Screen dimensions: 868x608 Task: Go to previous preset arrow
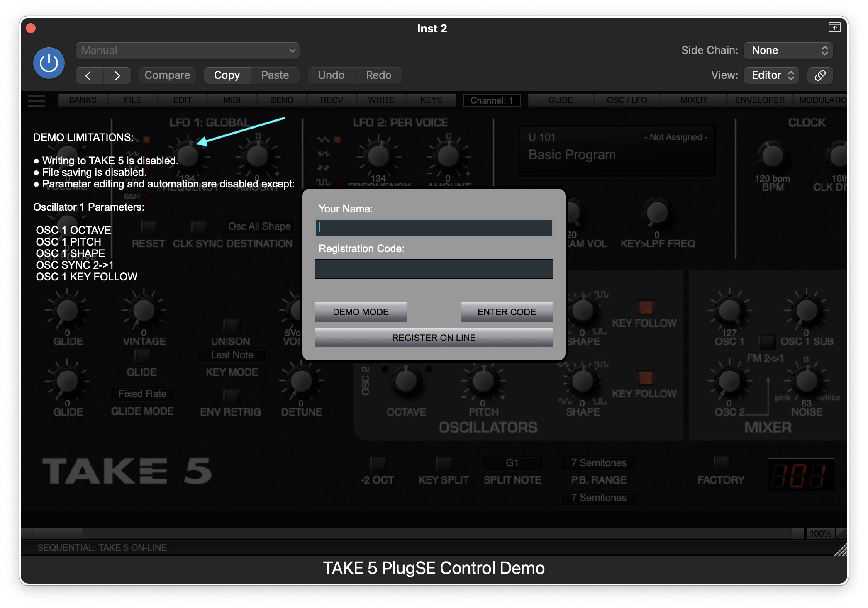point(88,75)
